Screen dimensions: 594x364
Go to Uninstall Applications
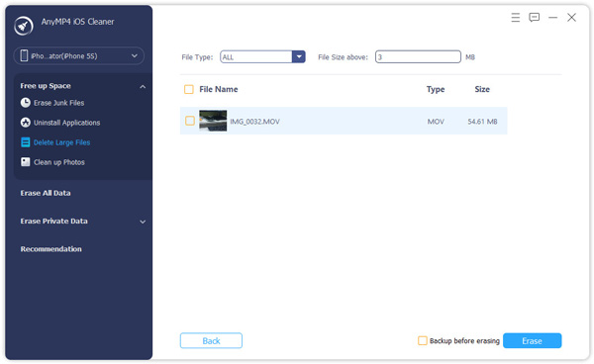[x=66, y=123]
